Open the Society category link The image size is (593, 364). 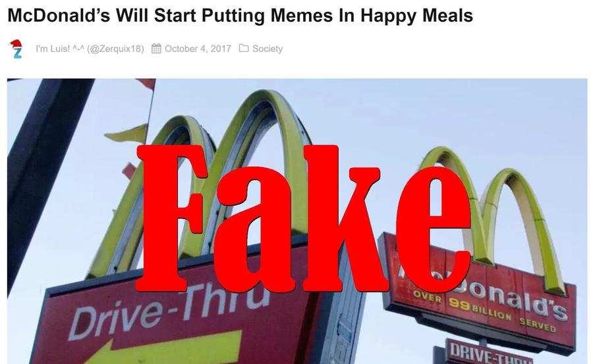click(x=268, y=49)
